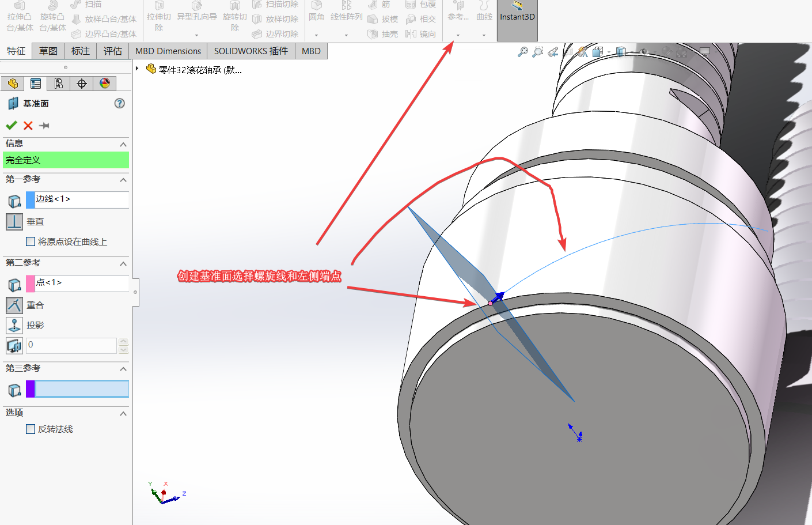The height and width of the screenshot is (525, 812).
Task: Click the pink second reference color swatch
Action: pos(31,283)
